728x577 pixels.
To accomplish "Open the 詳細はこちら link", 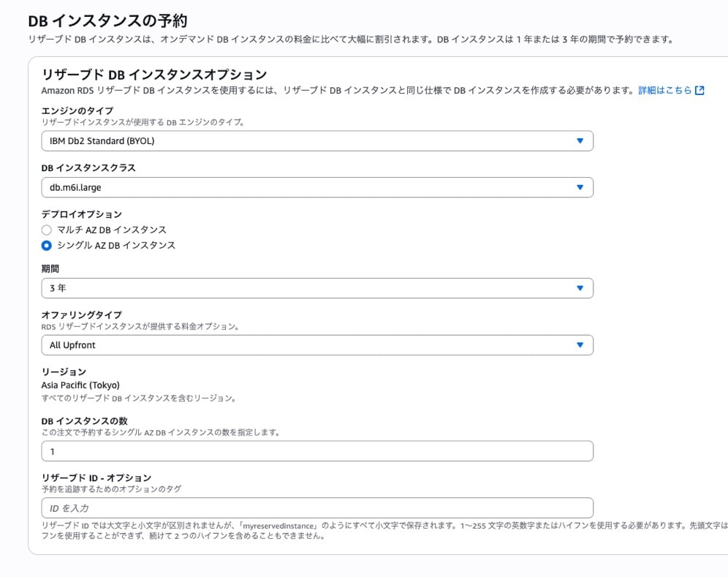I will 665,90.
